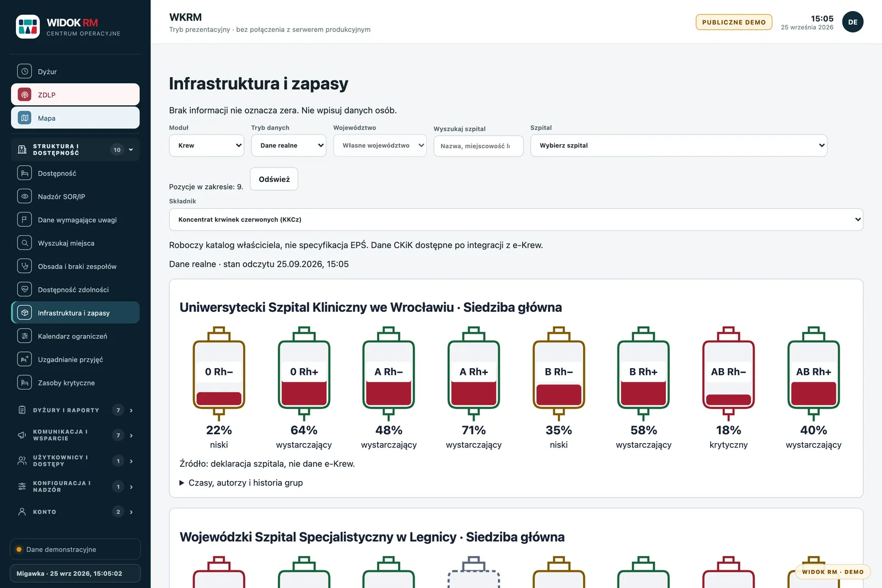Viewport: 882px width, 588px height.
Task: Click the DE user avatar
Action: point(852,22)
